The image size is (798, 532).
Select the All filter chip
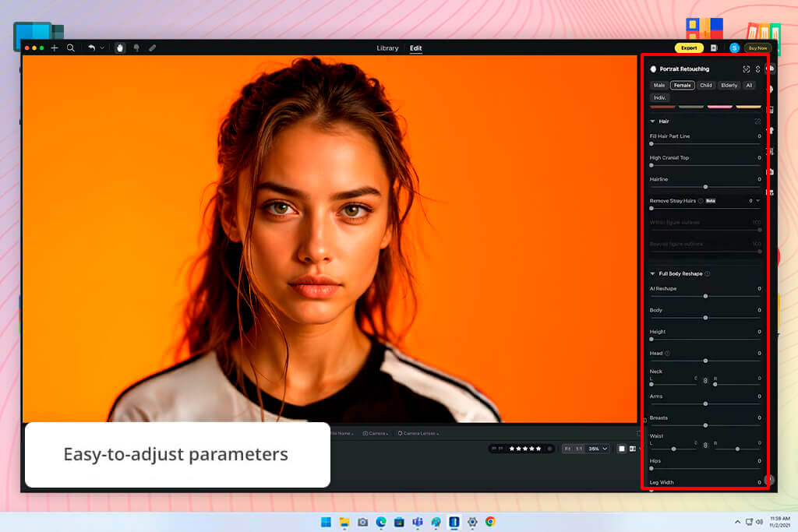pyautogui.click(x=749, y=86)
